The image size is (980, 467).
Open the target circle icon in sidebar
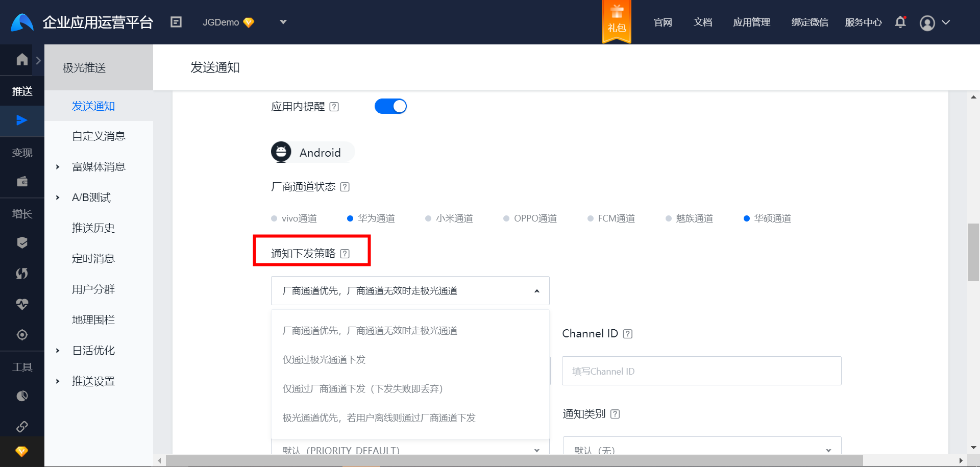coord(22,335)
